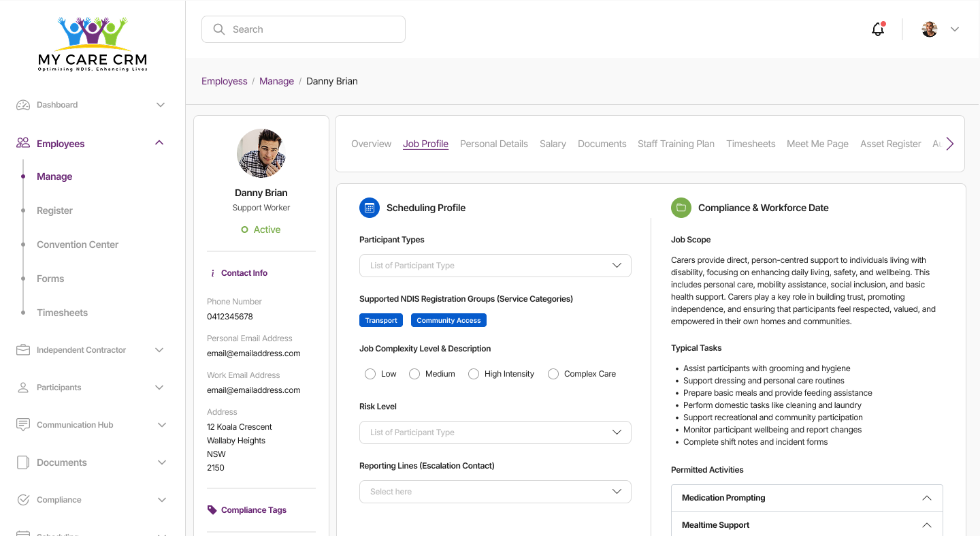Viewport: 980px width, 536px height.
Task: Open the Reporting Lines dropdown
Action: coord(495,492)
